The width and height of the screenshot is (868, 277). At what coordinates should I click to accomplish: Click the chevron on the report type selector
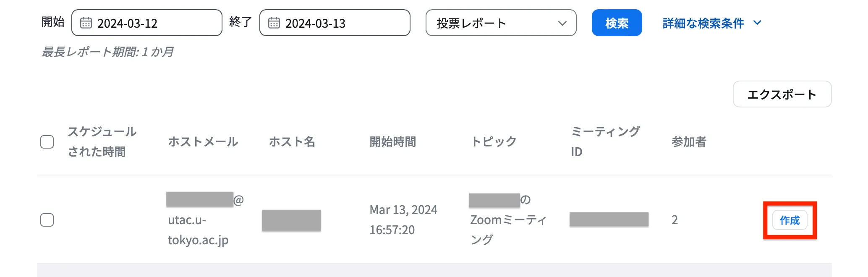click(x=563, y=23)
